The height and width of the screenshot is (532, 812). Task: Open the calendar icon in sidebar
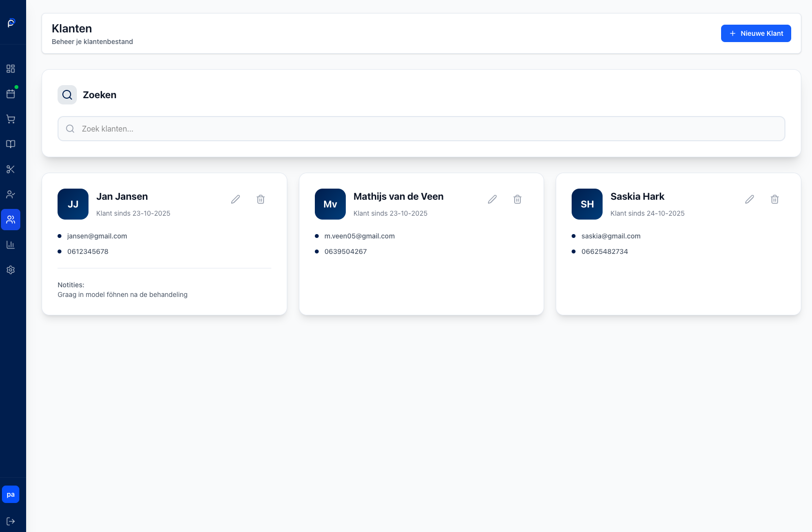click(11, 94)
